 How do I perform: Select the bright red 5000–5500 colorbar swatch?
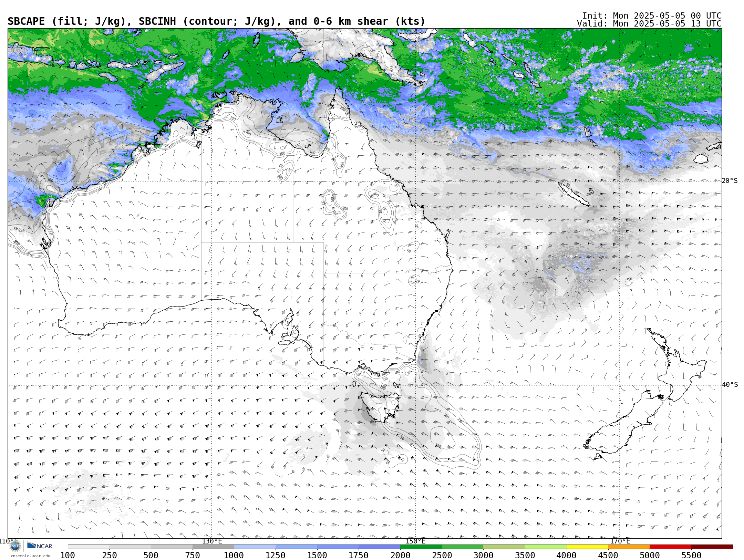670,547
